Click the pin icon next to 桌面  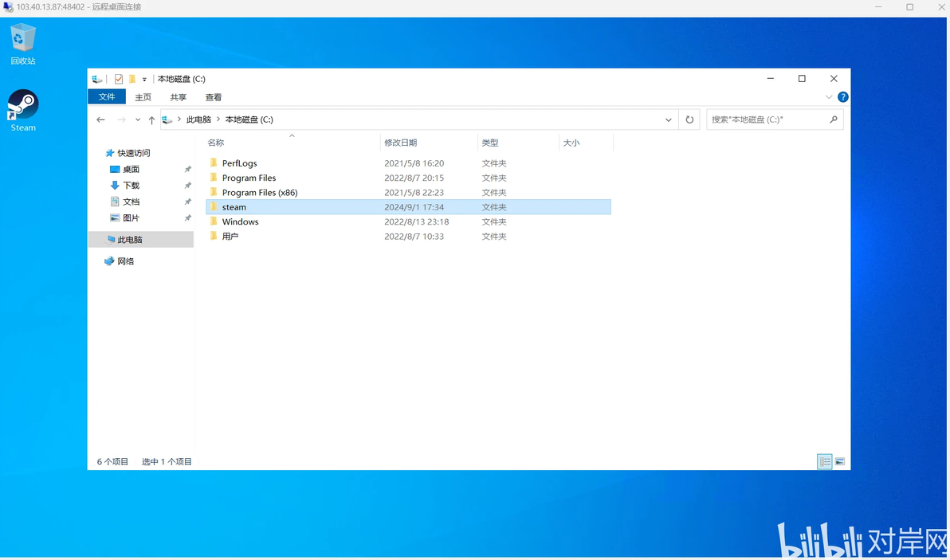pos(188,170)
